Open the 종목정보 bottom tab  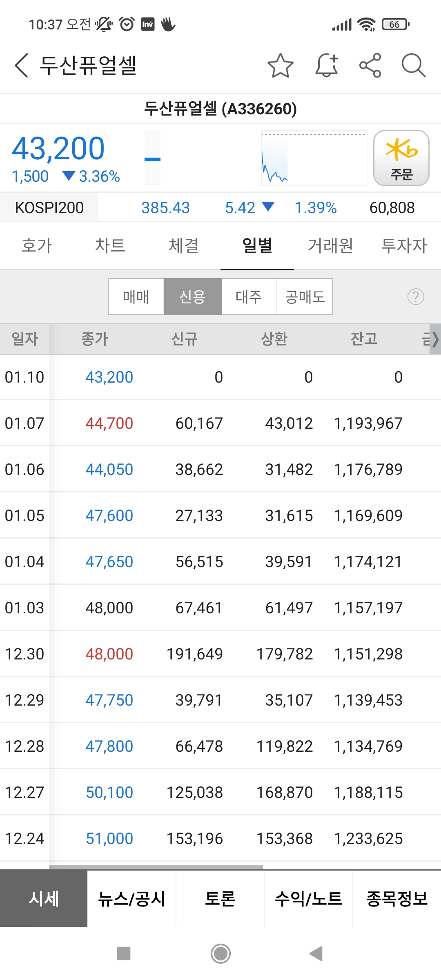click(x=397, y=898)
